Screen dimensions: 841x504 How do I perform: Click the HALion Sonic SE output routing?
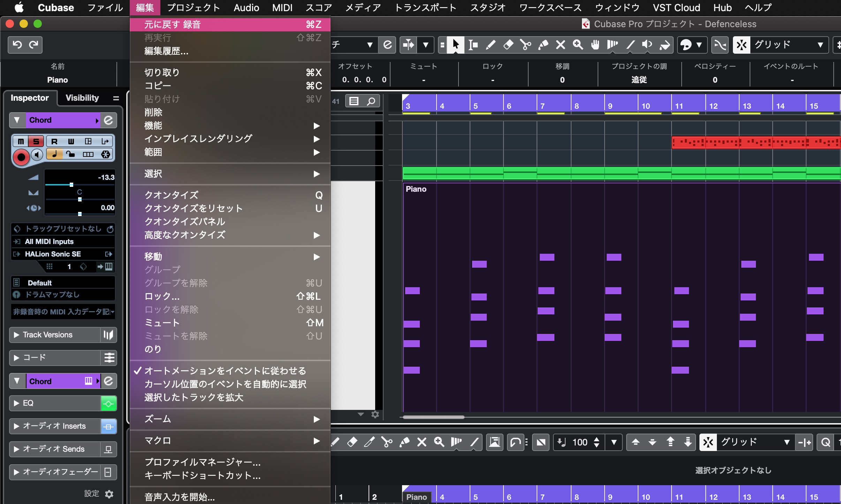tap(63, 254)
